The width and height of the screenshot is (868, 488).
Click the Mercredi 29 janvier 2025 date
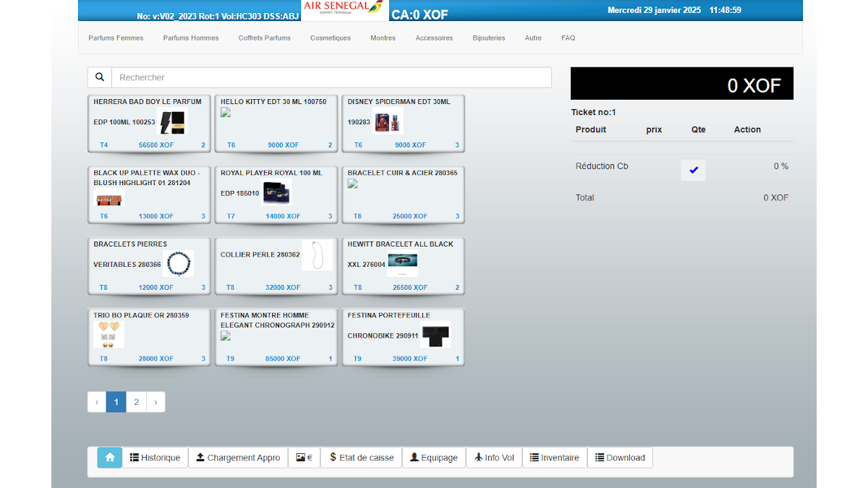point(655,10)
